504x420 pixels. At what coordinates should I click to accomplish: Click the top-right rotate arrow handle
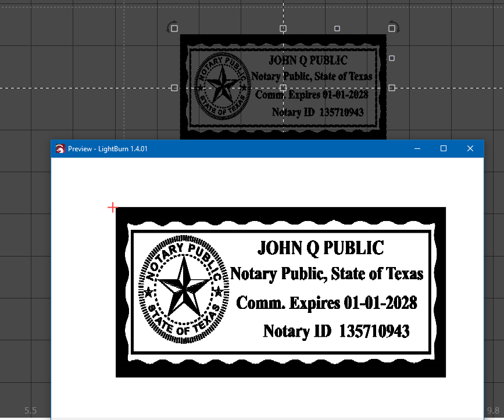(x=393, y=26)
